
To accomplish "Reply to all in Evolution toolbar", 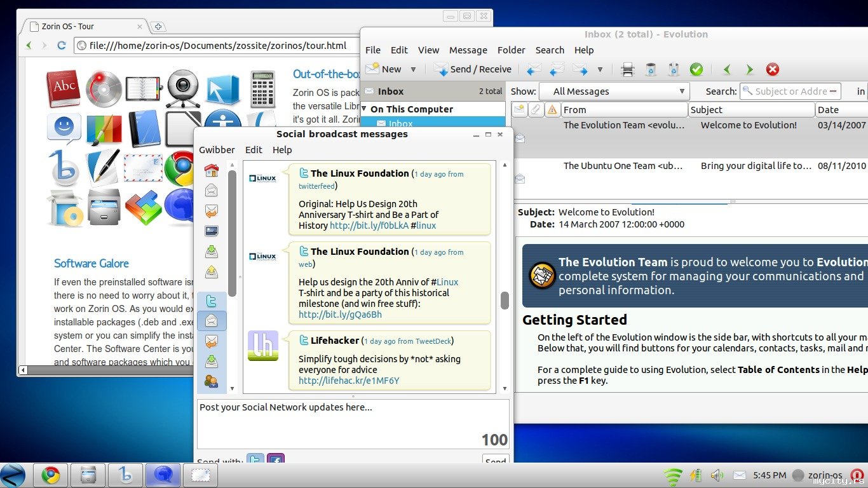I will [x=557, y=69].
